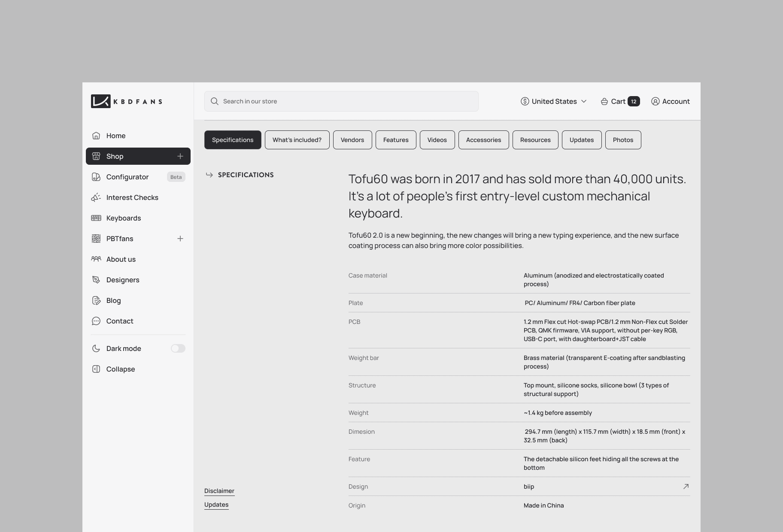
Task: Click the Collapse sidebar icon
Action: point(96,369)
